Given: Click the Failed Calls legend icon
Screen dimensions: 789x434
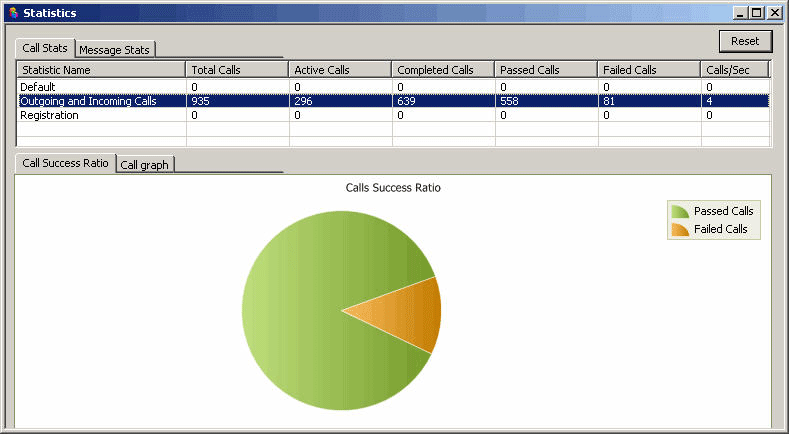Looking at the screenshot, I should [680, 229].
